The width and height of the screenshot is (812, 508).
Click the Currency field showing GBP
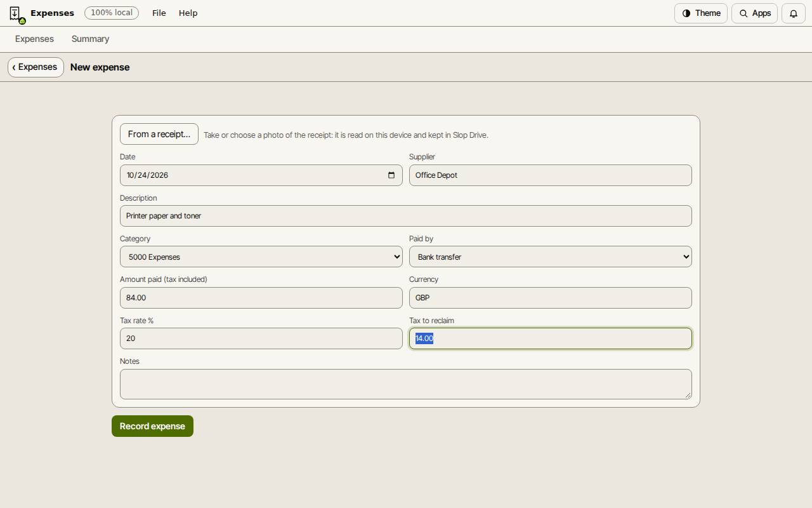551,298
